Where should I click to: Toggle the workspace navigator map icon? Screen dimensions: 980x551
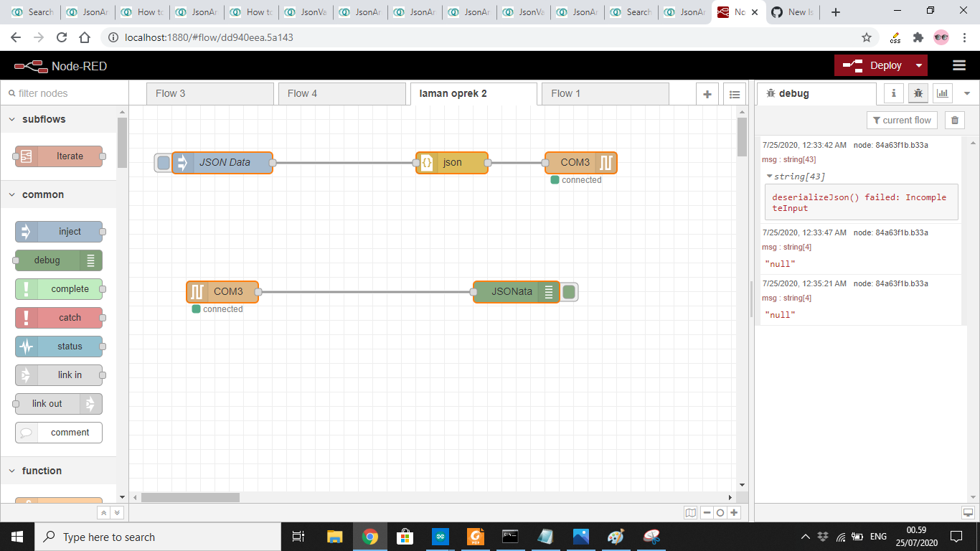(x=691, y=512)
